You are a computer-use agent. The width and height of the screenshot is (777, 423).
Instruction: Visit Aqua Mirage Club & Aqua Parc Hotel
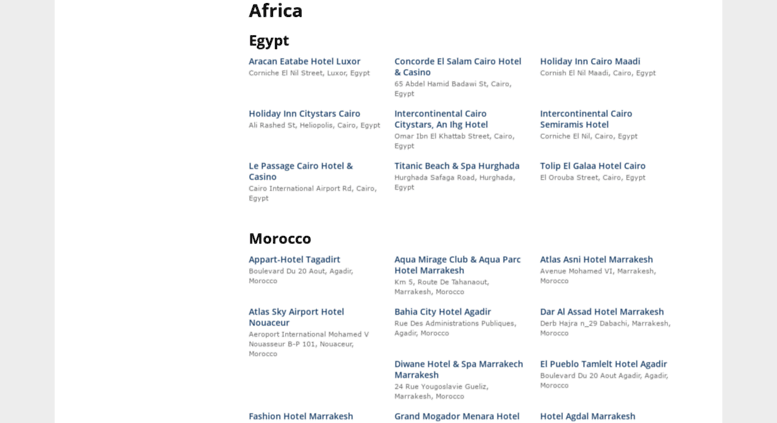tap(457, 265)
